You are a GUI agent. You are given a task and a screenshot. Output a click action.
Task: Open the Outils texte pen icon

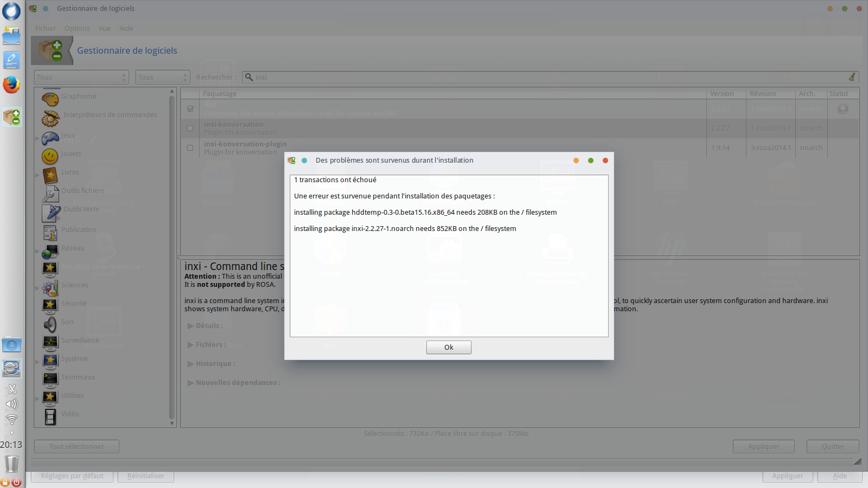click(x=51, y=213)
